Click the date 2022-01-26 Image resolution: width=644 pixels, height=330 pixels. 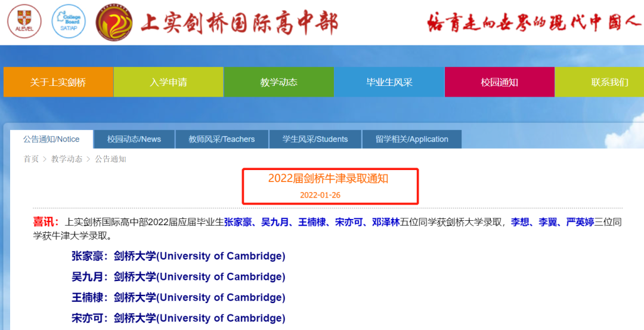pyautogui.click(x=320, y=195)
